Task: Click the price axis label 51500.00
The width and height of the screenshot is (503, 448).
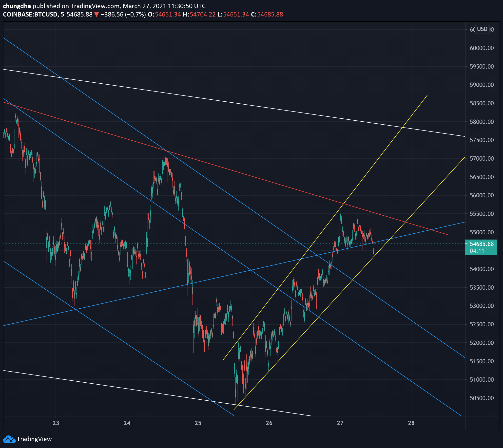Action: coord(482,361)
